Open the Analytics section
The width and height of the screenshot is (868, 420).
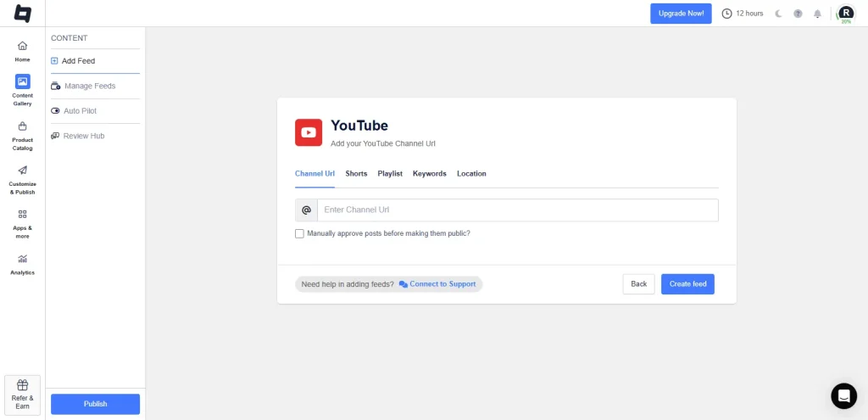click(x=23, y=265)
